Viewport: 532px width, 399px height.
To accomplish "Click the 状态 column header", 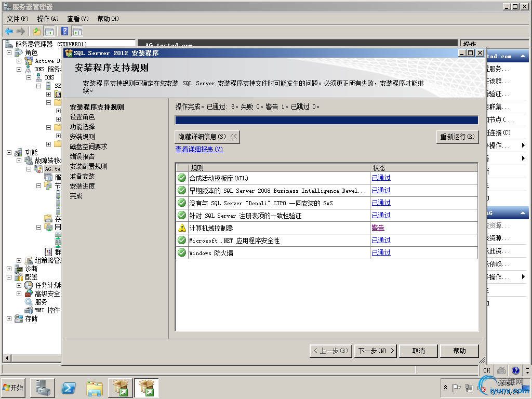I will 424,168.
